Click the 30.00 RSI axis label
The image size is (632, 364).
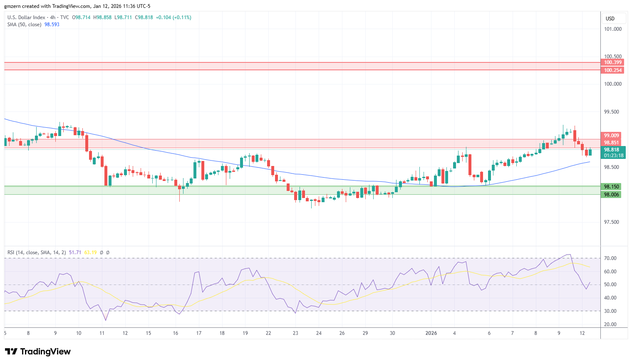[610, 311]
